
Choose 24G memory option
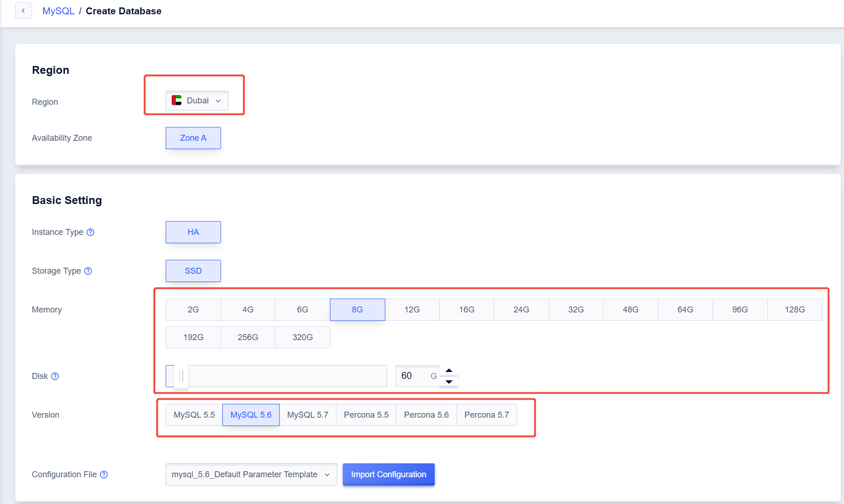(521, 310)
